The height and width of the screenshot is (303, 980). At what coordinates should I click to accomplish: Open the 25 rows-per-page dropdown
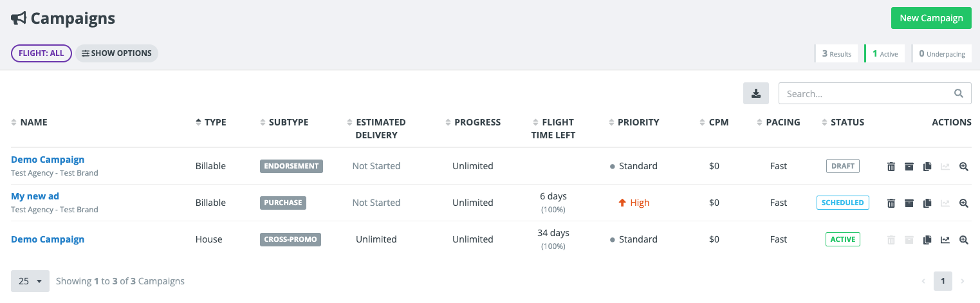coord(30,281)
